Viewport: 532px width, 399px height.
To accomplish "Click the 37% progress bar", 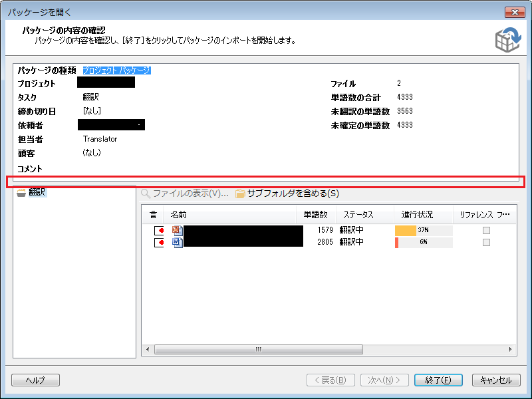I will (424, 230).
